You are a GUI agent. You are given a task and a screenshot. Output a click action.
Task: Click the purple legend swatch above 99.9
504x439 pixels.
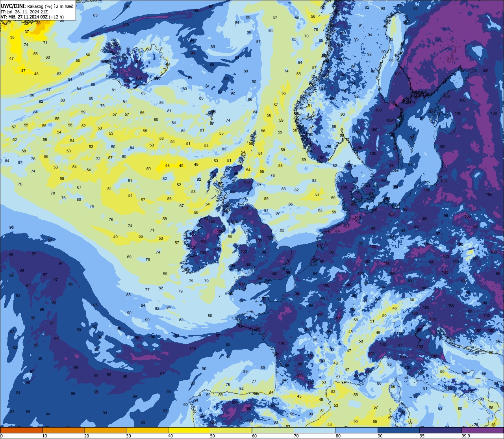click(x=483, y=430)
